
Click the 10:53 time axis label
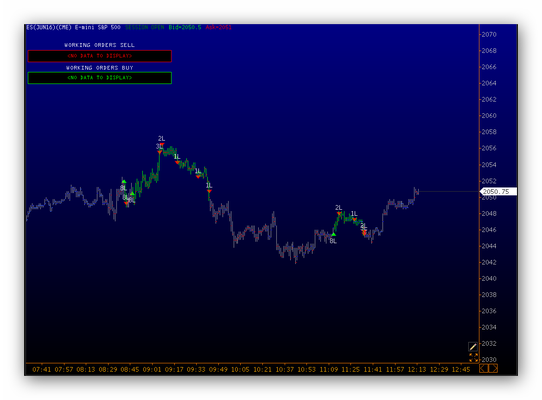click(307, 370)
